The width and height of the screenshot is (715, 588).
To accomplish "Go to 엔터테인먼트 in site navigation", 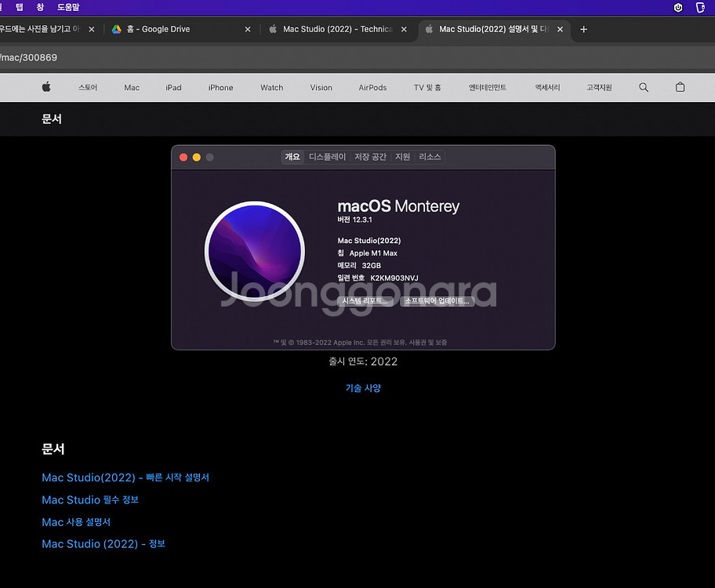I will [x=488, y=88].
